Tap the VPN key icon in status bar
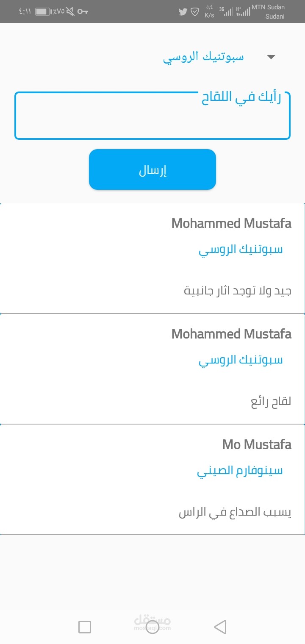Viewport: 305px width, 644px height. click(x=83, y=11)
